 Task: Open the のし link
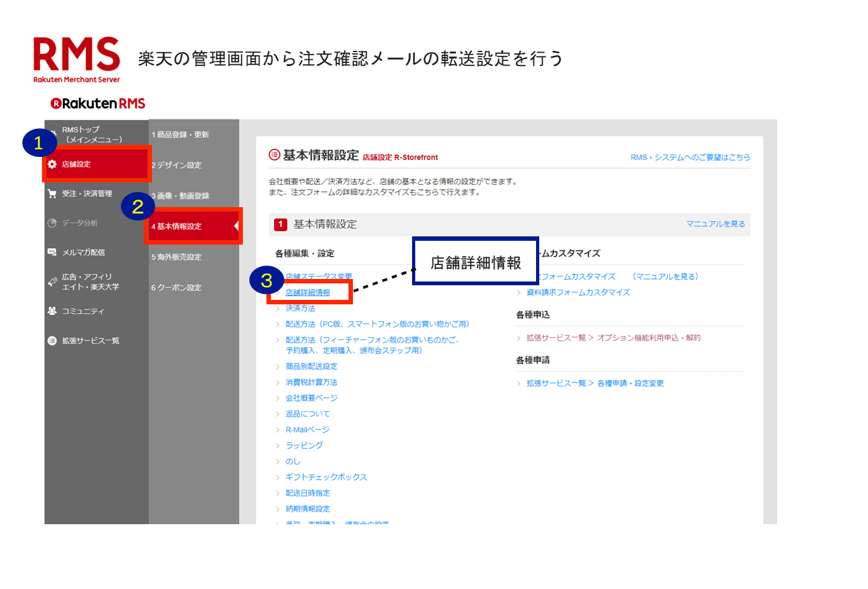pos(293,461)
